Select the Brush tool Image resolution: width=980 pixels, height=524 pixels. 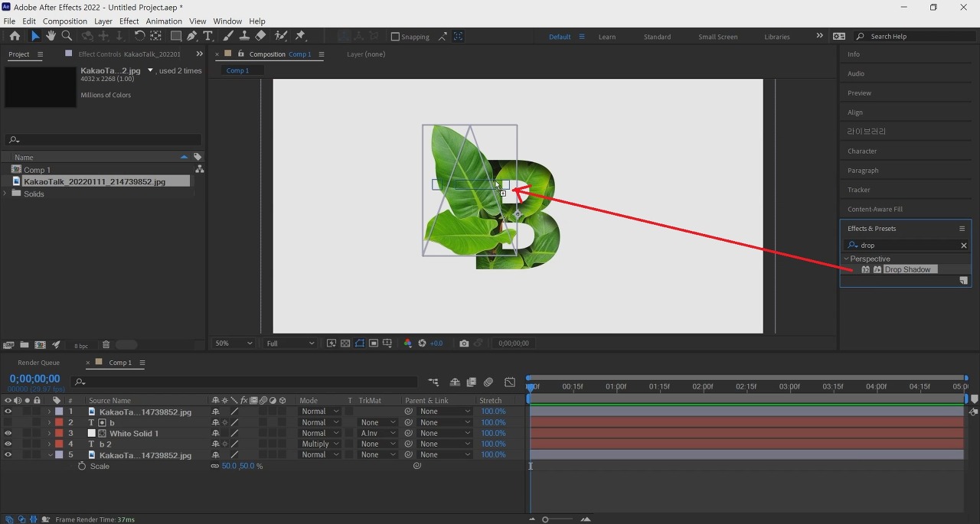(228, 36)
